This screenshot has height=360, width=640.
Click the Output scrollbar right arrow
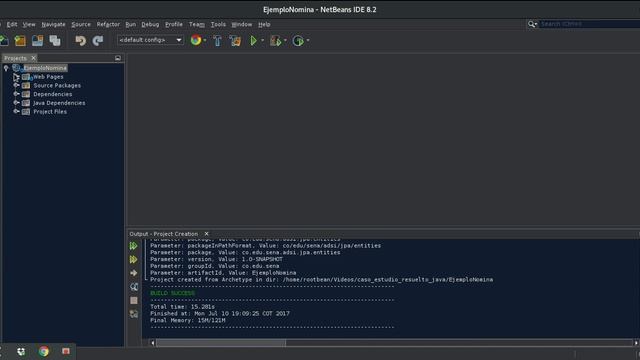636,343
